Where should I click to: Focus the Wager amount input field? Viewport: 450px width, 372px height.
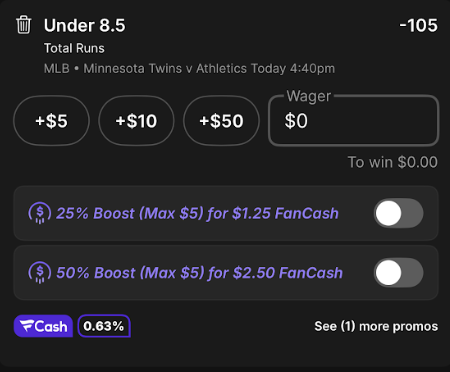coord(354,121)
